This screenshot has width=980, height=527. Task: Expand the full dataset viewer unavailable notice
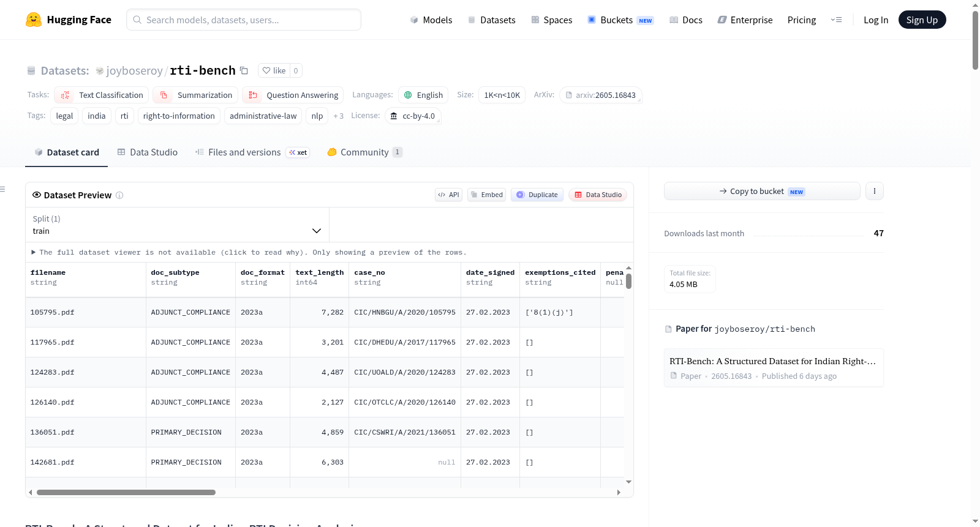[249, 252]
